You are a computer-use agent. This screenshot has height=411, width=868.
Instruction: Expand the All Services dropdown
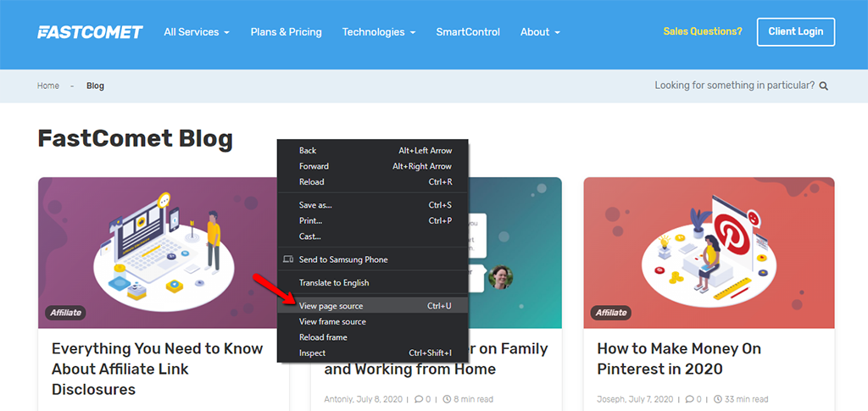click(197, 32)
